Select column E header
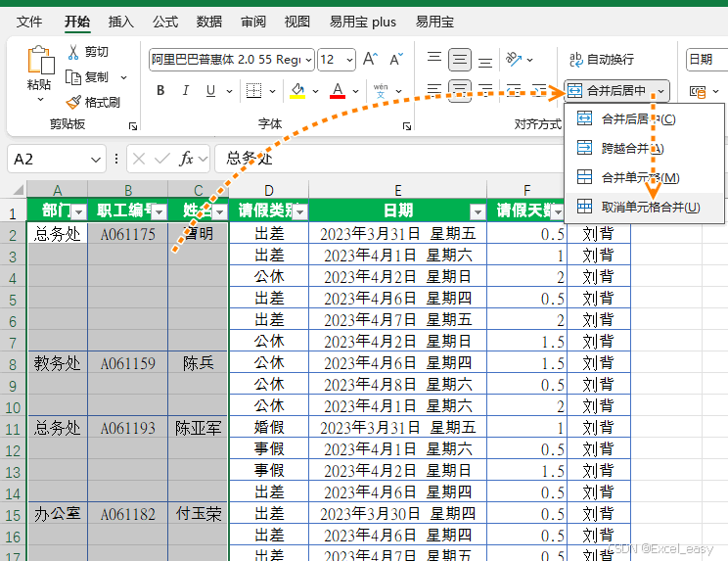The height and width of the screenshot is (561, 728). click(398, 190)
